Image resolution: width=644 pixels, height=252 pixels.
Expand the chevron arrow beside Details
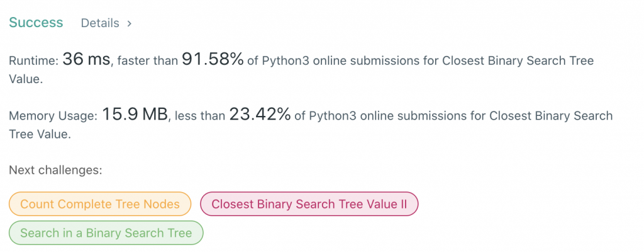(129, 23)
